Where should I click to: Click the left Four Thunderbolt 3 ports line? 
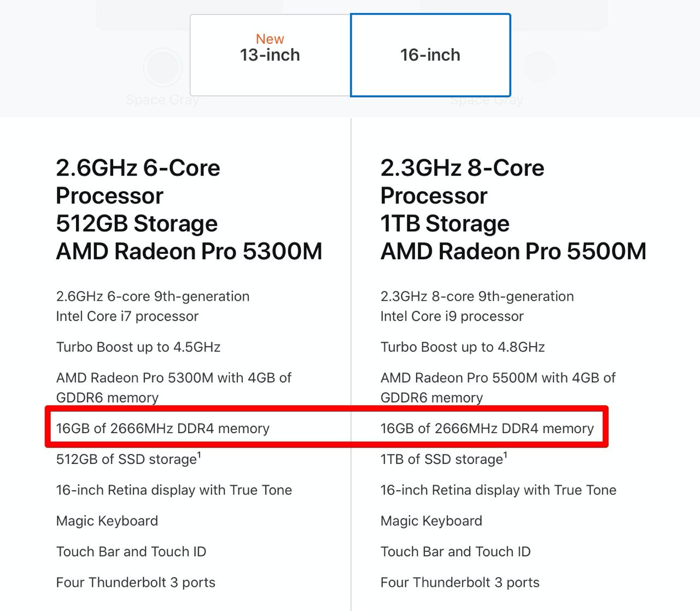coord(136,582)
